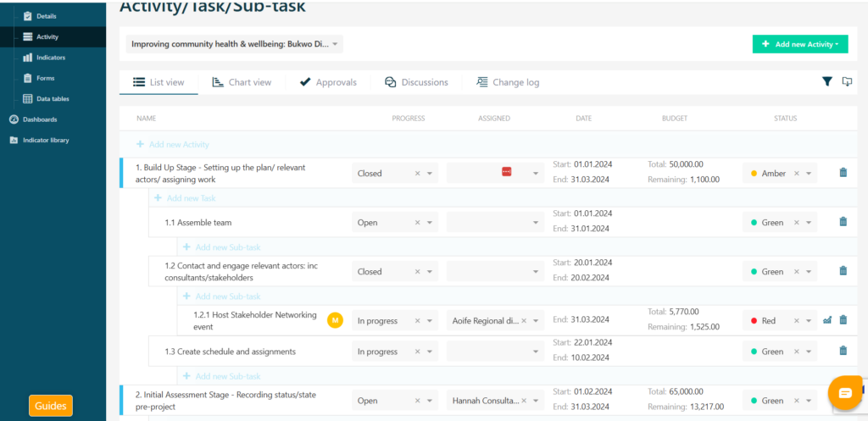Go to Indicators in the sidebar
This screenshot has width=868, height=421.
[50, 58]
